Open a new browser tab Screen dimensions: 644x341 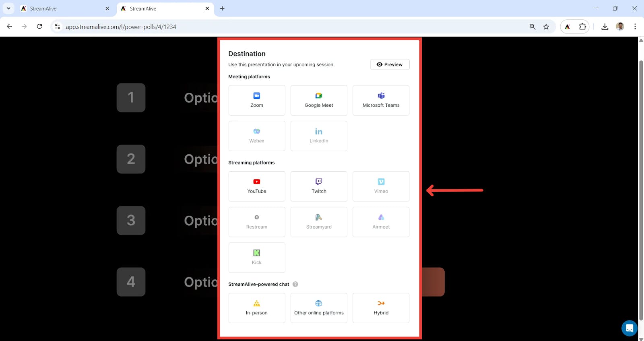[x=222, y=8]
